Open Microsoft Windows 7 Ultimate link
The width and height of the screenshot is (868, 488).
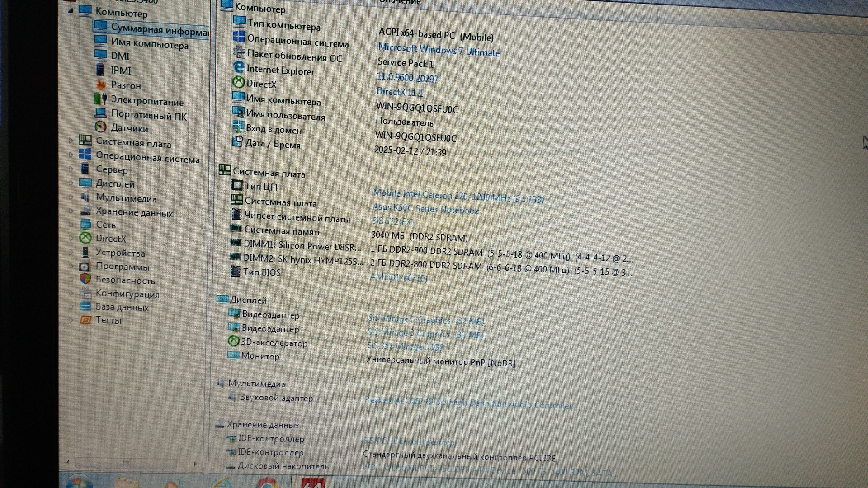pyautogui.click(x=439, y=50)
